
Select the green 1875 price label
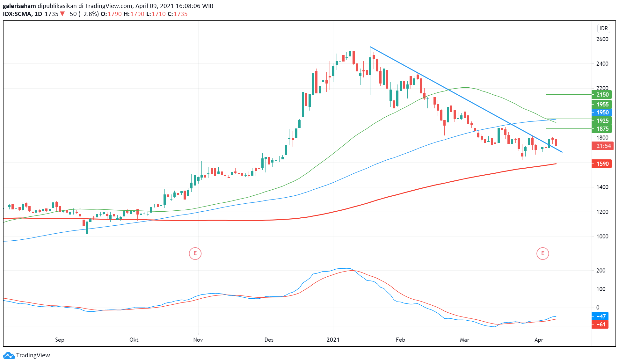point(602,129)
